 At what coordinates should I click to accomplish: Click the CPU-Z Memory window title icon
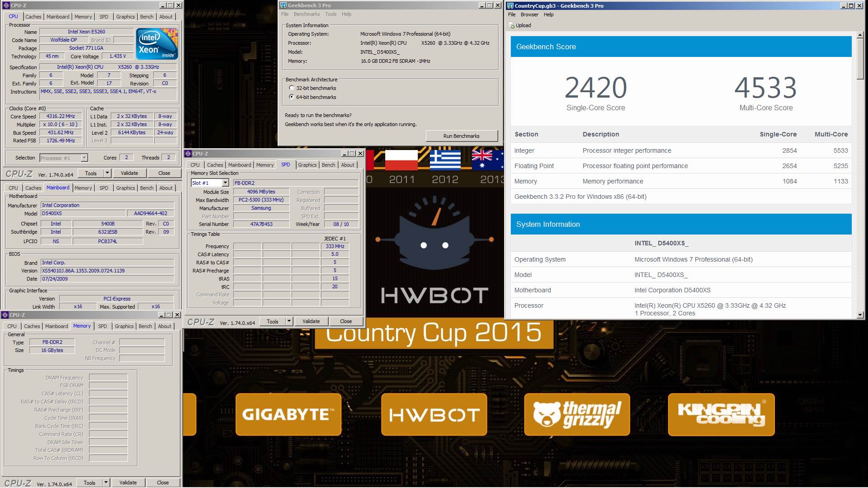[x=5, y=315]
